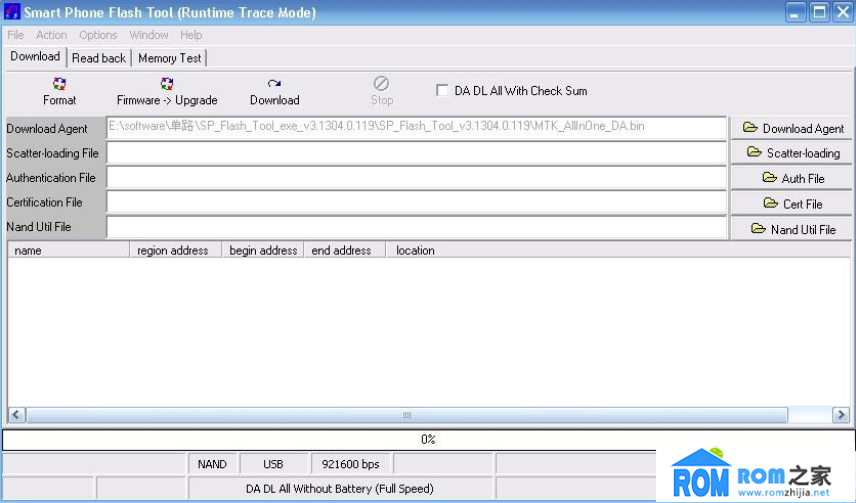Switch to the Download tab
The height and width of the screenshot is (503, 856).
click(35, 57)
